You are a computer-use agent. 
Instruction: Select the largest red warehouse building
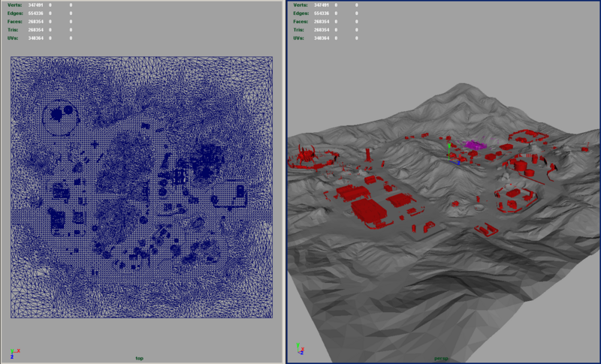368,212
